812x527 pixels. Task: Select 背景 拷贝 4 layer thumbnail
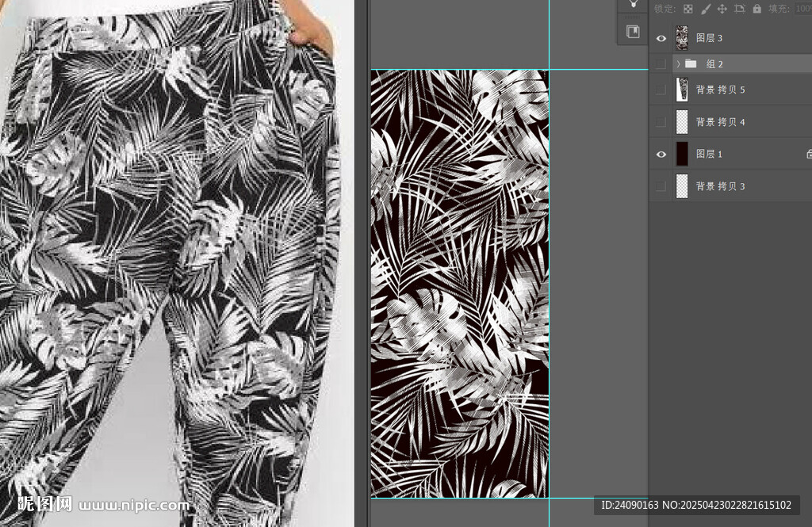coord(682,122)
